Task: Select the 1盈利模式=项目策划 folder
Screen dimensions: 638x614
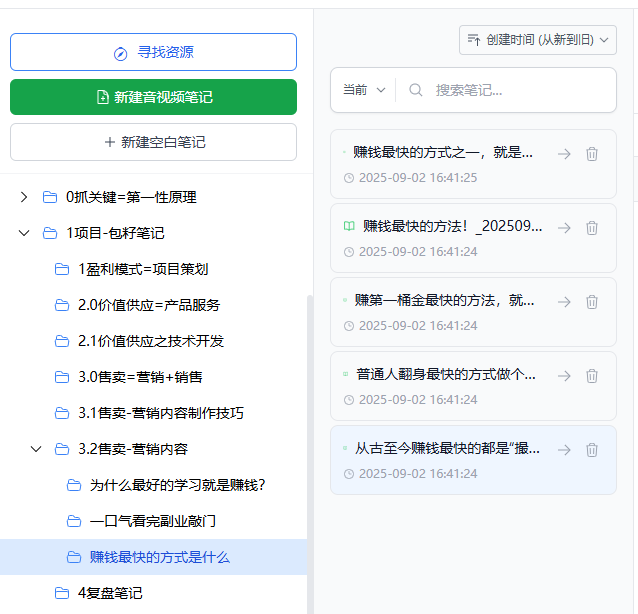Action: pos(143,269)
